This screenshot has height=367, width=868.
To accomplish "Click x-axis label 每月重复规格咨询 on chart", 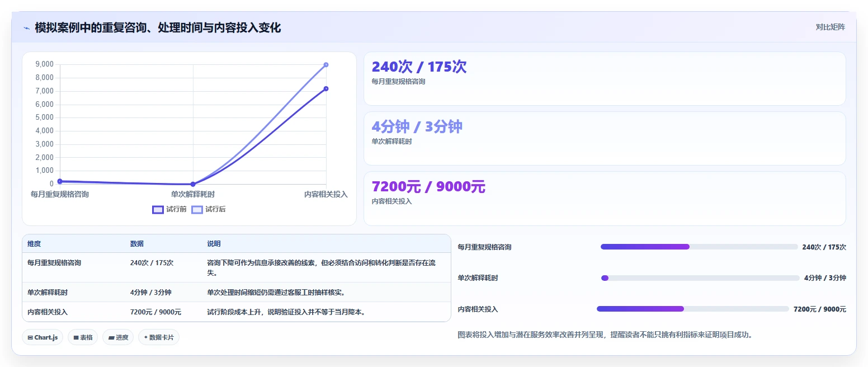I will click(60, 194).
